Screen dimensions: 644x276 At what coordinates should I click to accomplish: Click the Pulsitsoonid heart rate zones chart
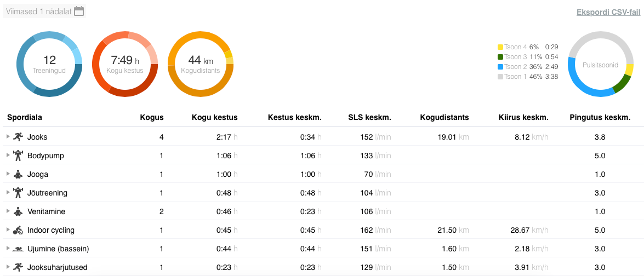(601, 65)
